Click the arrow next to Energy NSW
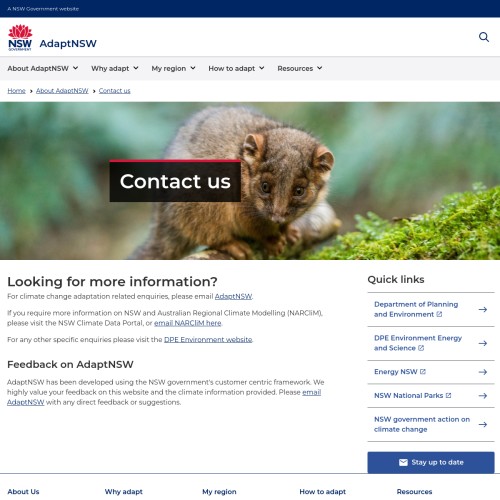This screenshot has height=500, width=500. [483, 372]
